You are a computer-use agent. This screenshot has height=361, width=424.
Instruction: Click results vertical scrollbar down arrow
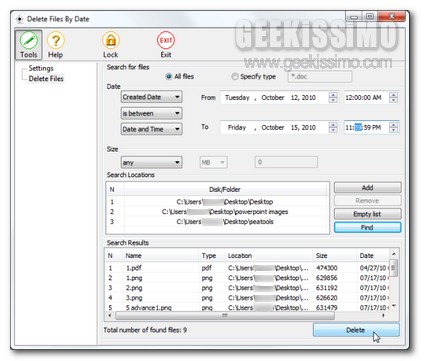tap(394, 305)
